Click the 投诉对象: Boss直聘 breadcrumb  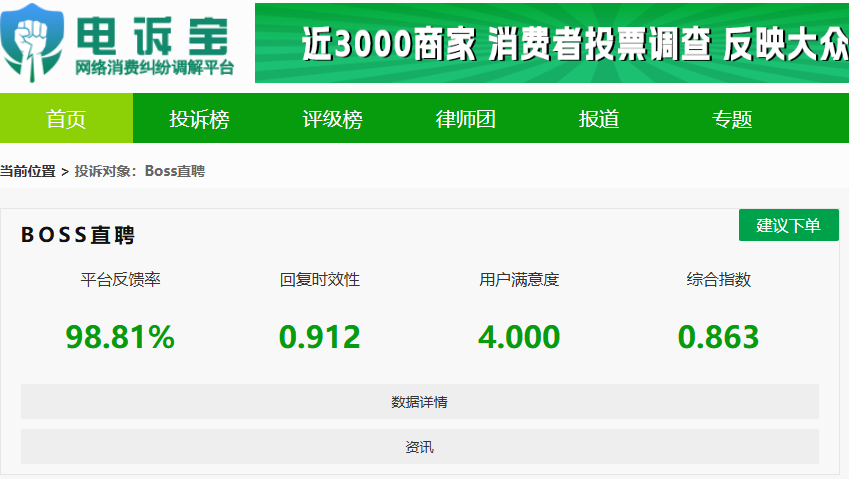pyautogui.click(x=140, y=171)
